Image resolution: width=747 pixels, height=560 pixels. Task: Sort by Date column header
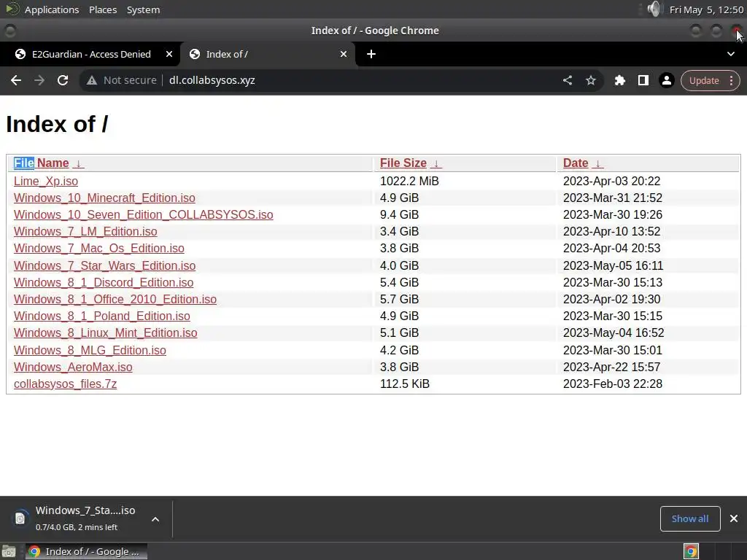(576, 163)
